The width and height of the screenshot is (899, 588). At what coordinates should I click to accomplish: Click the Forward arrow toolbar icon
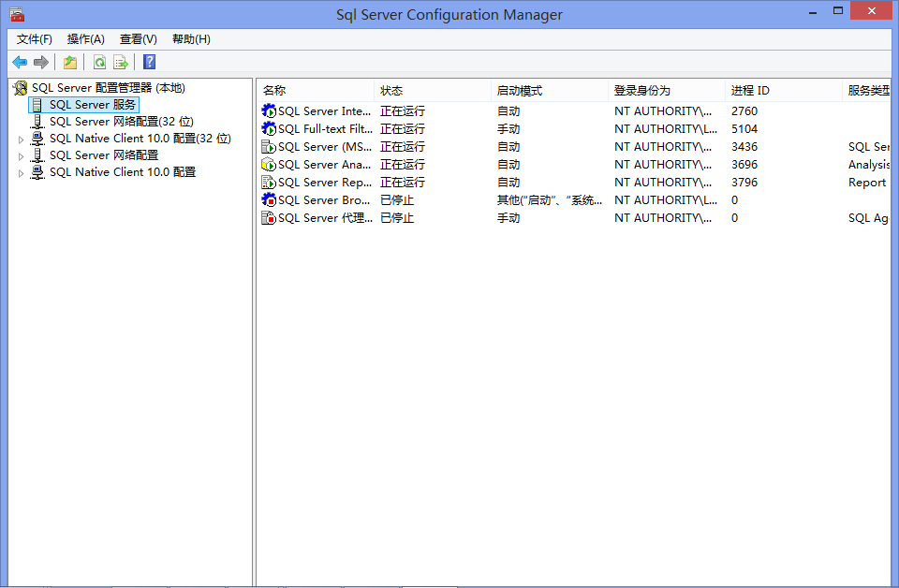[x=40, y=62]
